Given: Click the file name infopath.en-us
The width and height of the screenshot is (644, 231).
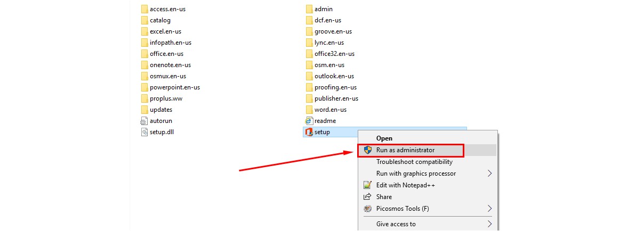Looking at the screenshot, I should [x=171, y=43].
